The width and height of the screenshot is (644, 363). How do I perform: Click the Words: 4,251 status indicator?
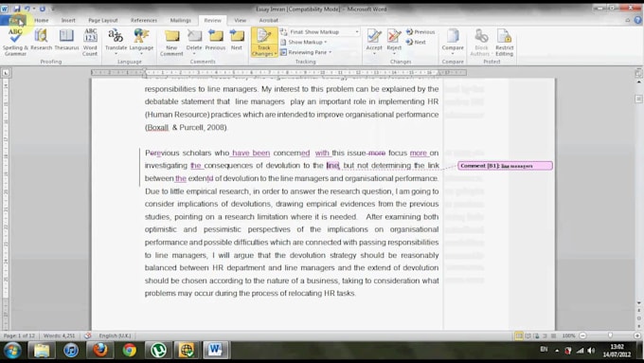click(x=59, y=336)
